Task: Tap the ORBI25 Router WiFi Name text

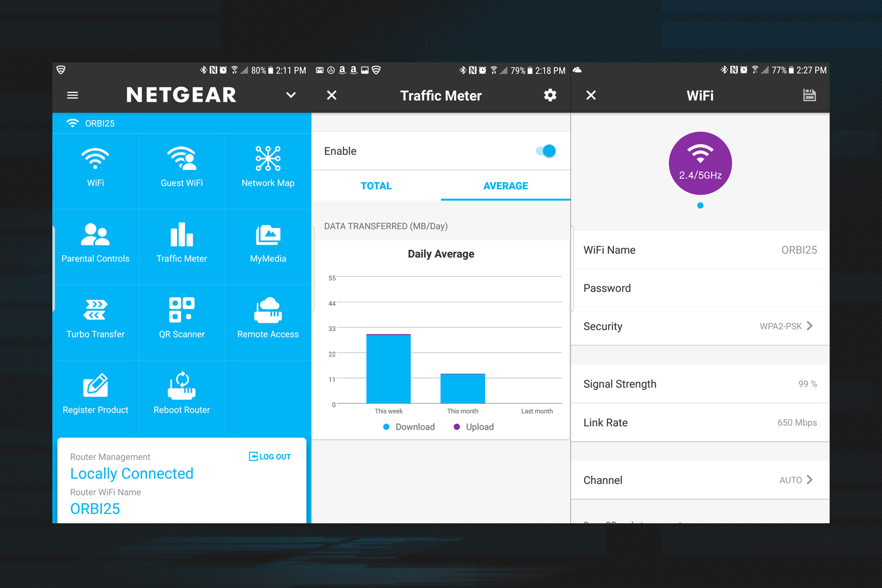Action: (95, 509)
